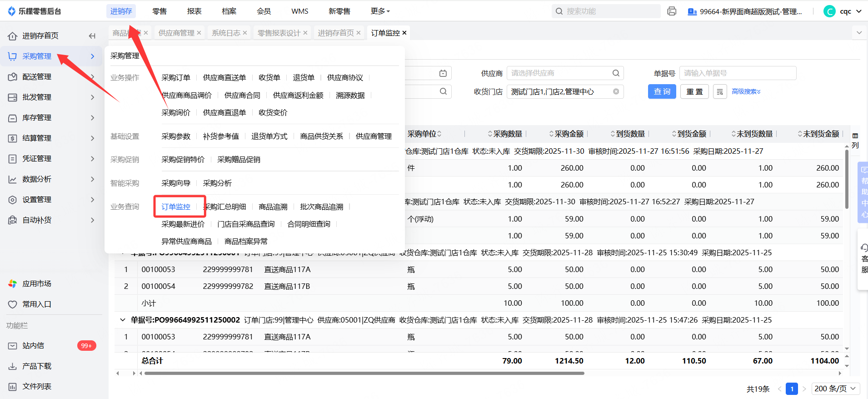Open 应用市场 in the sidebar
Viewport: 868px width, 399px height.
point(37,284)
